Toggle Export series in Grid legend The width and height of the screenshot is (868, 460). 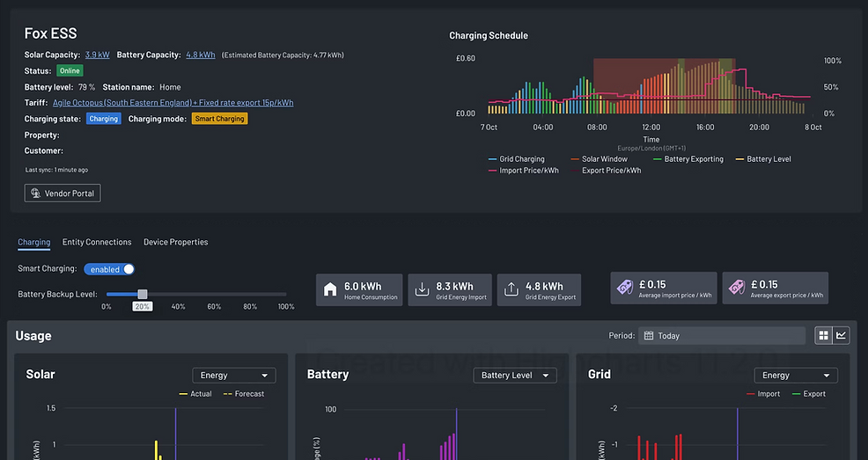tap(809, 394)
